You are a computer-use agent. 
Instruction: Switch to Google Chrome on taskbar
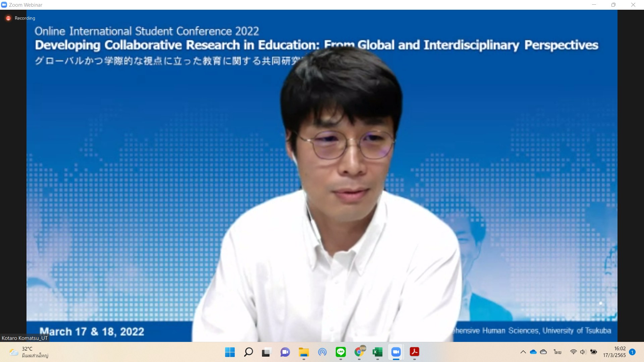click(x=359, y=352)
